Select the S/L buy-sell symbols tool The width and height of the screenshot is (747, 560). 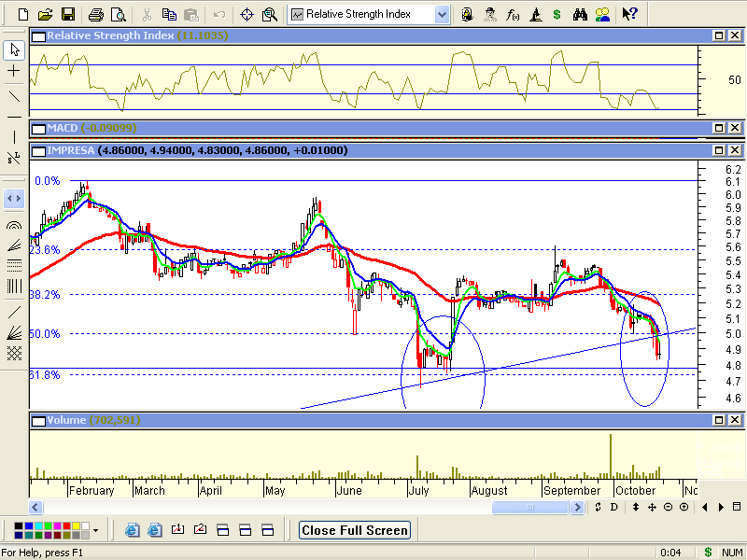pyautogui.click(x=14, y=158)
